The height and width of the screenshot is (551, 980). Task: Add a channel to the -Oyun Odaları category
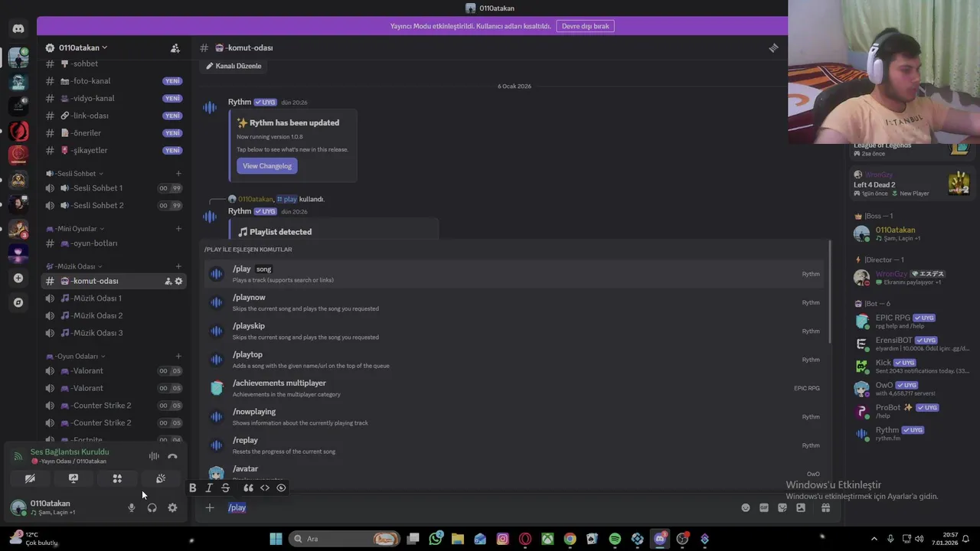(x=178, y=357)
